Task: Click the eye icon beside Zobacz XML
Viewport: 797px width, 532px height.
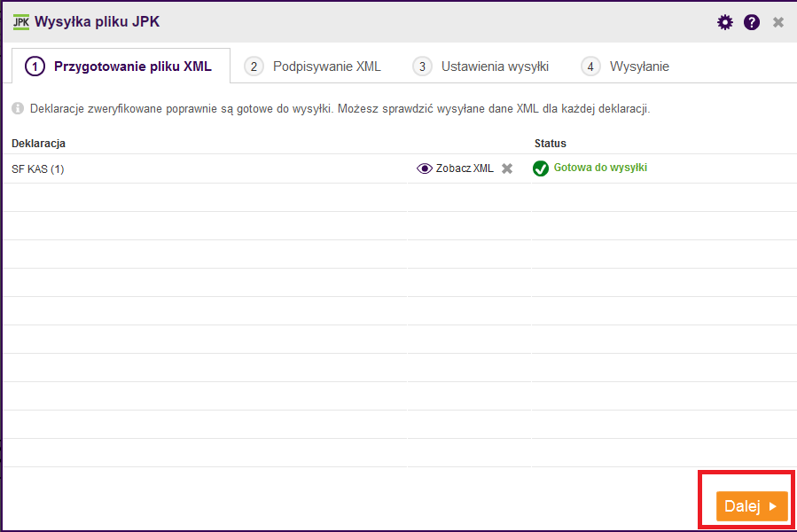Action: pyautogui.click(x=425, y=168)
